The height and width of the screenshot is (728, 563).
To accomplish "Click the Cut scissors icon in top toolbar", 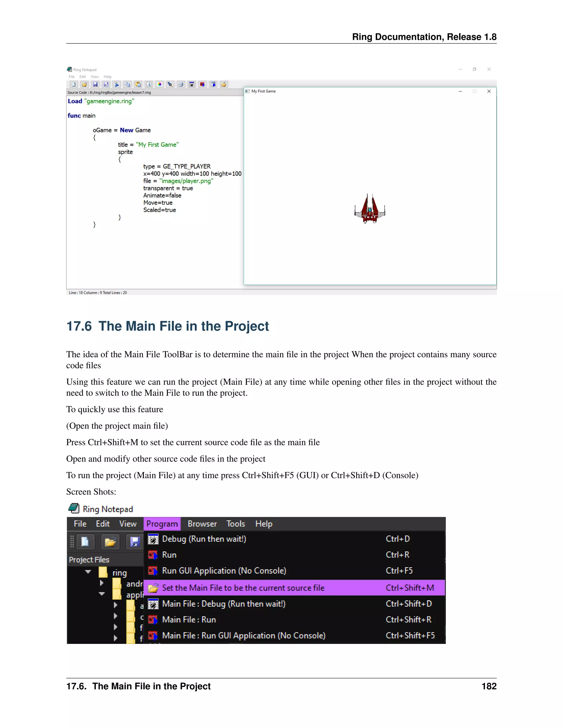I will [x=116, y=84].
